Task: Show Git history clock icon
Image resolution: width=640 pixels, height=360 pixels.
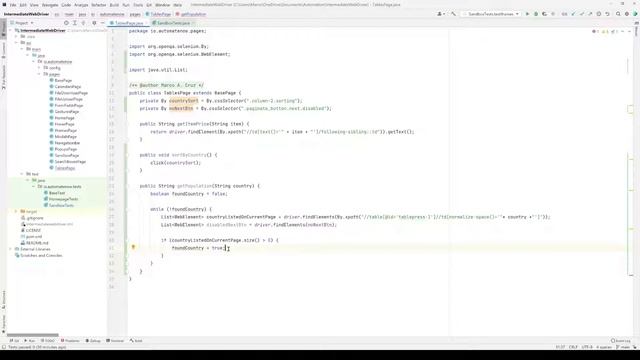Action: click(x=599, y=14)
